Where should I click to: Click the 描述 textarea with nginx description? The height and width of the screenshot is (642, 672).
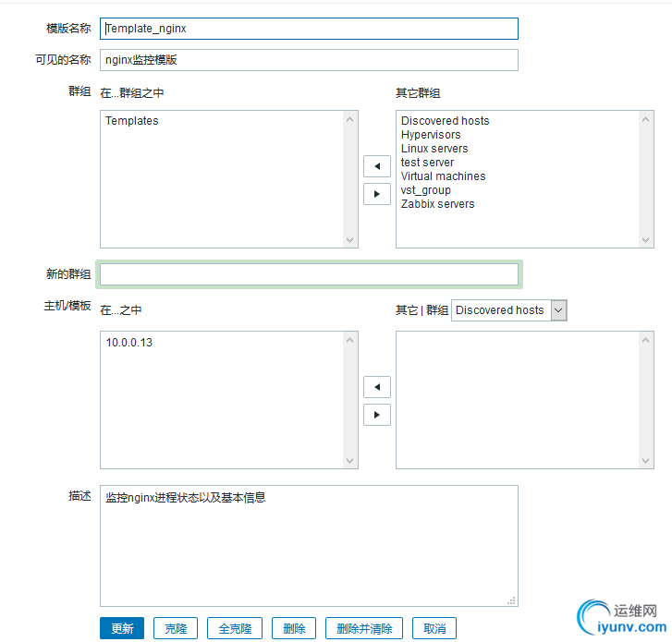pos(309,546)
